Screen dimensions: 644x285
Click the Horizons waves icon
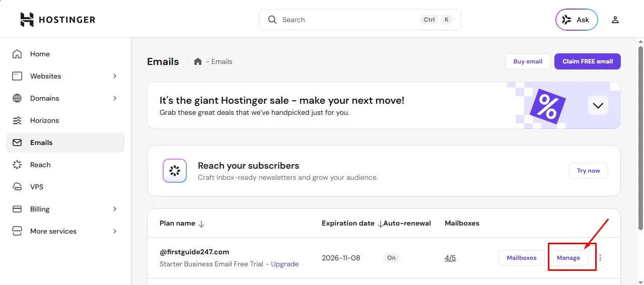tap(17, 120)
